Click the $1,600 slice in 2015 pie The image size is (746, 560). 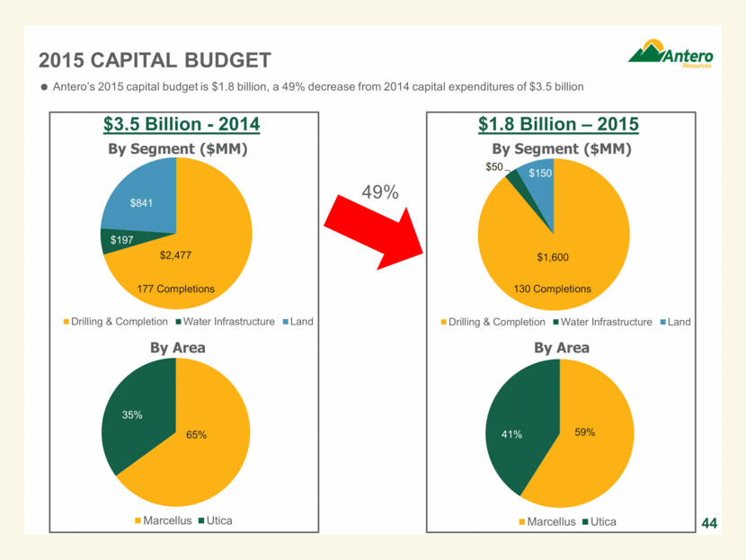[x=553, y=258]
